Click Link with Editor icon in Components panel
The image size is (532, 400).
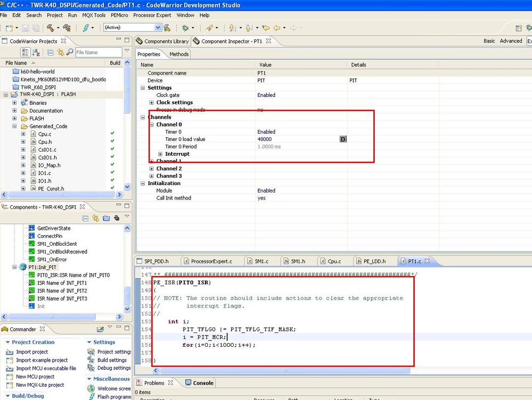tap(96, 218)
